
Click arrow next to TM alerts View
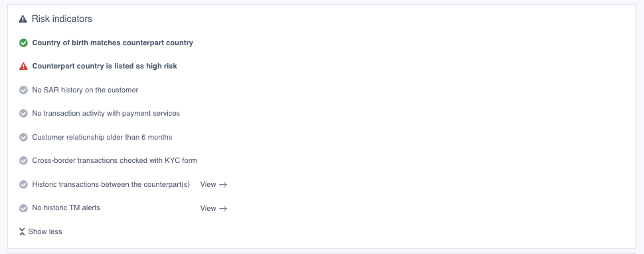click(223, 208)
